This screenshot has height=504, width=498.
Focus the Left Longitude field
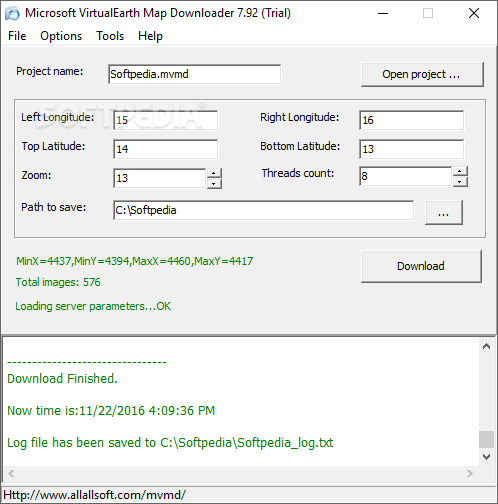[x=165, y=120]
